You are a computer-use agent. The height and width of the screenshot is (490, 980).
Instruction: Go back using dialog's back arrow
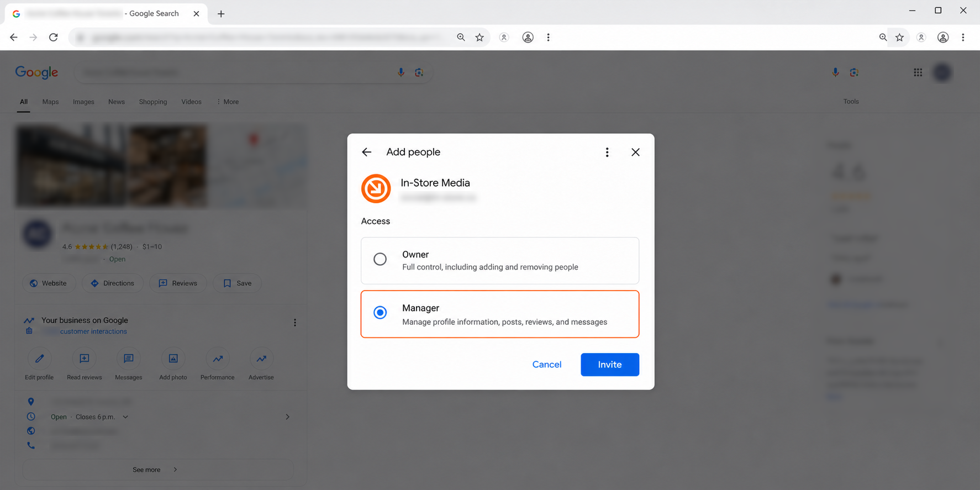367,152
